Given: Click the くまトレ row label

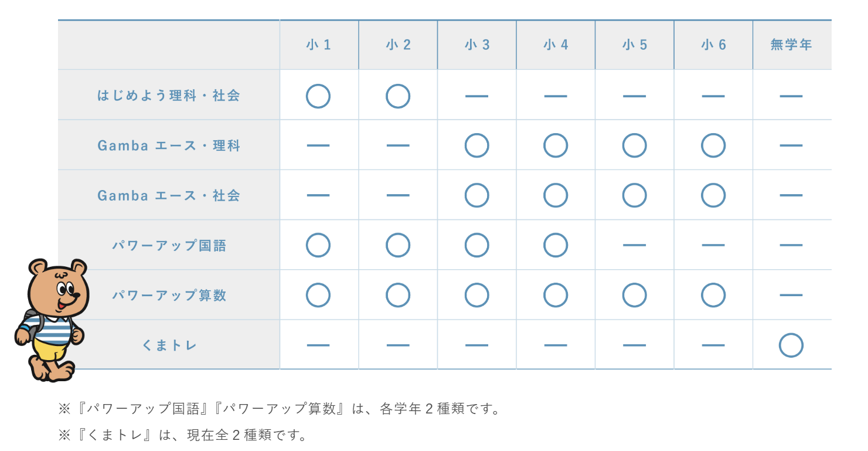Looking at the screenshot, I should click(169, 345).
